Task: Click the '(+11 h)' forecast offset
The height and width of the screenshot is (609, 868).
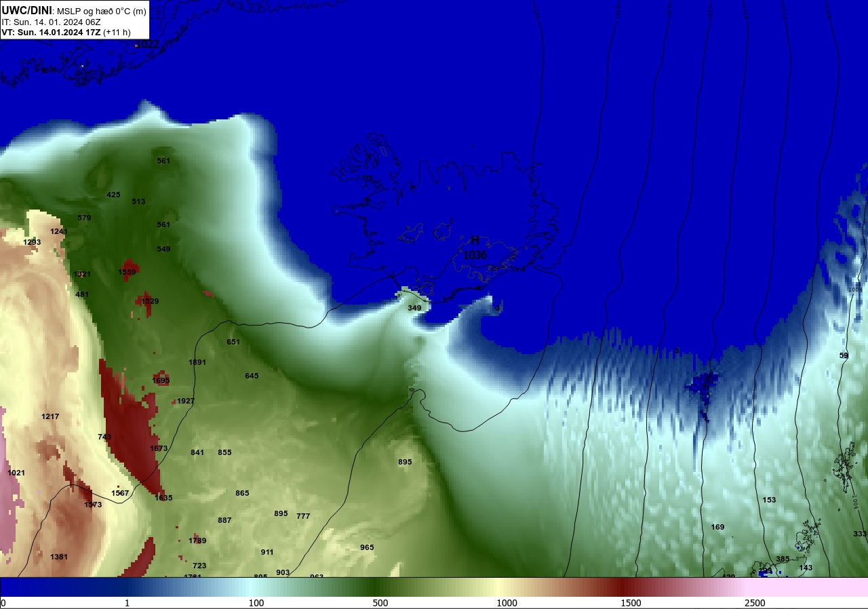Action: (117, 32)
